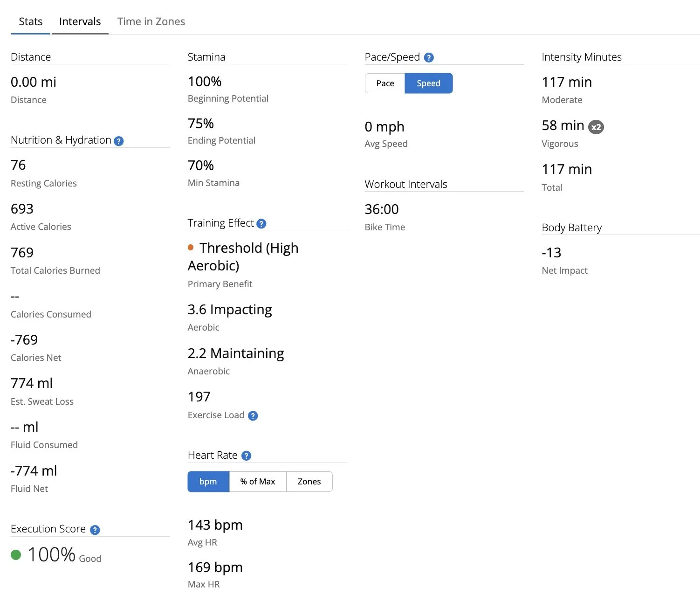700x594 pixels.
Task: Select the Speed display option
Action: [429, 83]
